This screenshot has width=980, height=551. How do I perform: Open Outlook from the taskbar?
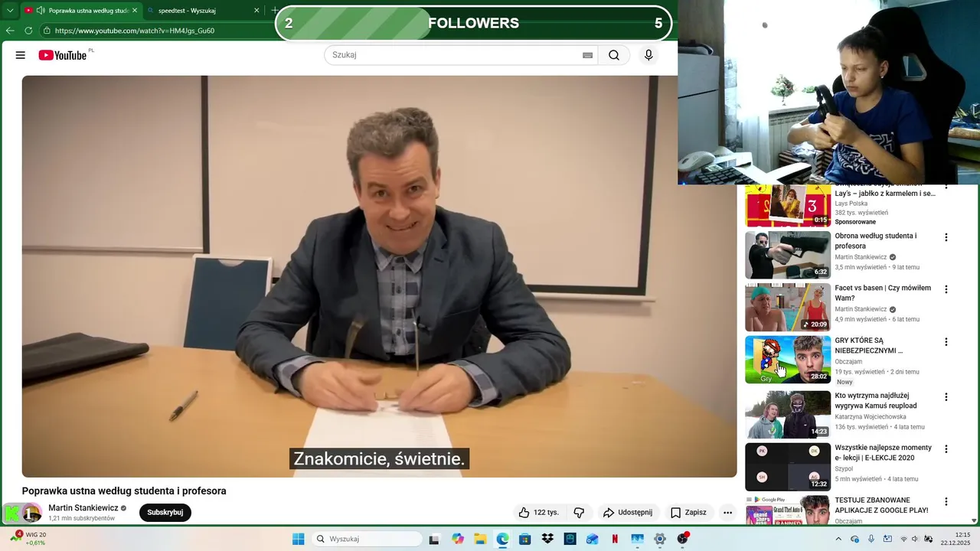coord(593,539)
